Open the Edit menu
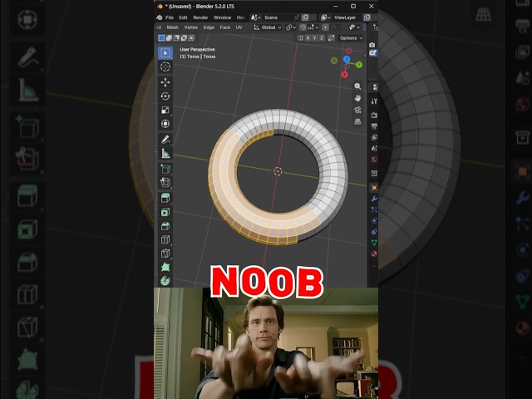 (183, 17)
